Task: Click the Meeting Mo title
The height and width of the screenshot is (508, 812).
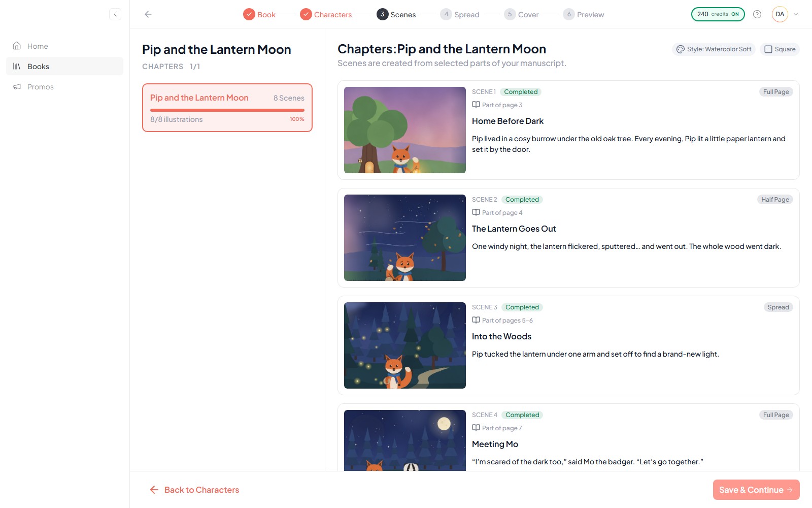Action: pyautogui.click(x=495, y=444)
